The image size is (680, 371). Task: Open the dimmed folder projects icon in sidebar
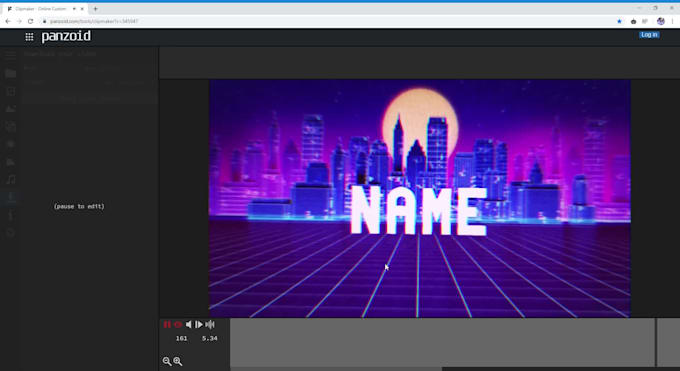tap(10, 73)
